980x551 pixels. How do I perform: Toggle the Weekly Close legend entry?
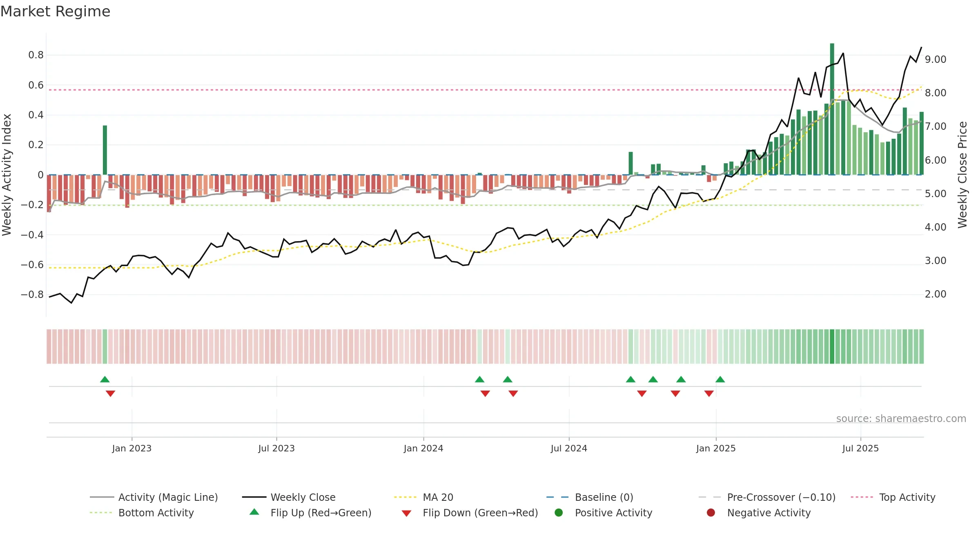tap(289, 497)
